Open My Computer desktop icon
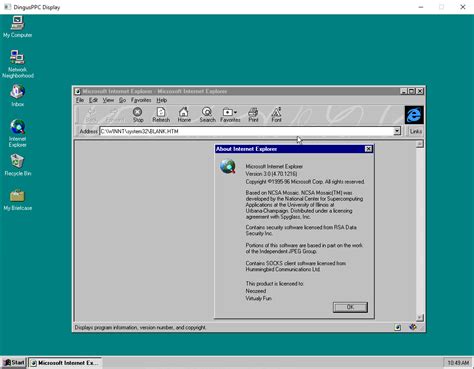 (x=17, y=27)
